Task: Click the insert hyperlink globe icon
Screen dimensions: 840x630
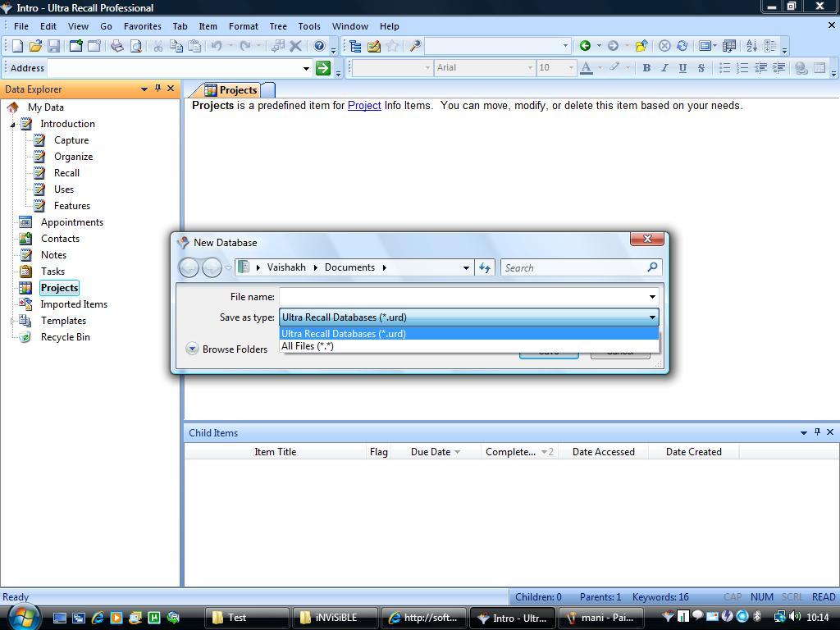Action: pos(801,68)
